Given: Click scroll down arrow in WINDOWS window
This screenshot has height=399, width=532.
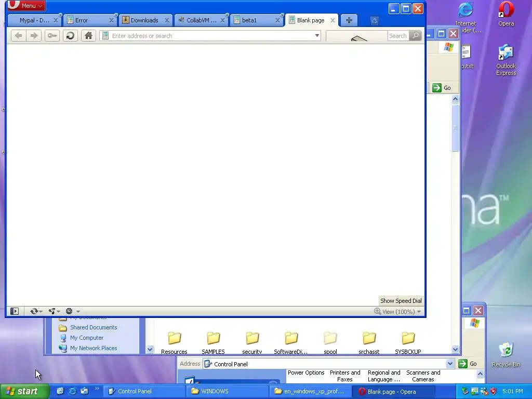Looking at the screenshot, I should pos(455,349).
